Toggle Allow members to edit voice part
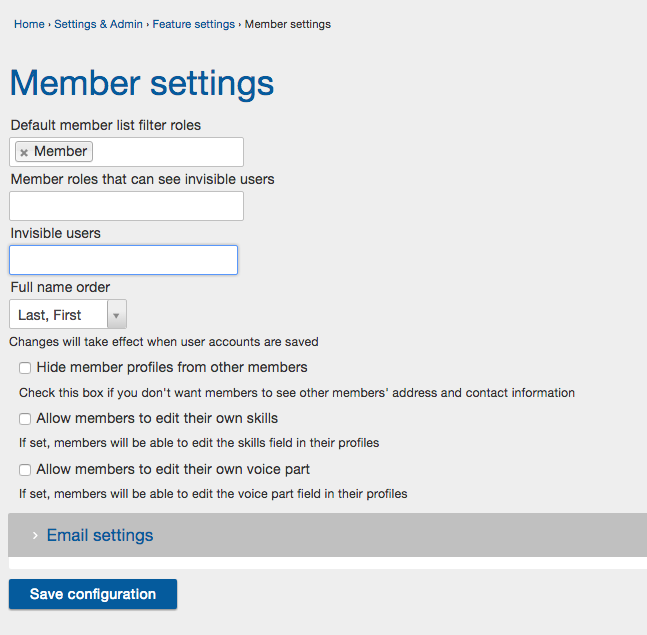647x635 pixels. pyautogui.click(x=25, y=470)
